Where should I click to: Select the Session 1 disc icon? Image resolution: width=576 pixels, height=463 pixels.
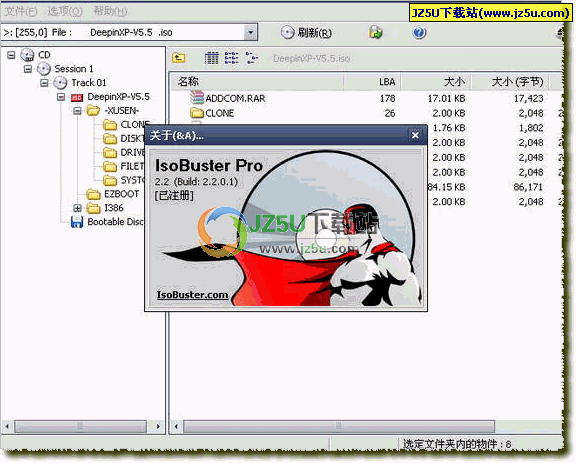[x=44, y=69]
